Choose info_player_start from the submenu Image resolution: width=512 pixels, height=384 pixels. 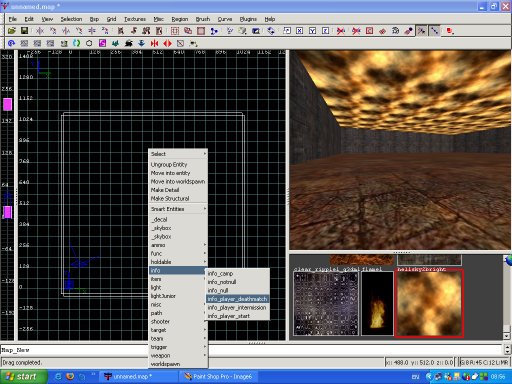point(237,316)
